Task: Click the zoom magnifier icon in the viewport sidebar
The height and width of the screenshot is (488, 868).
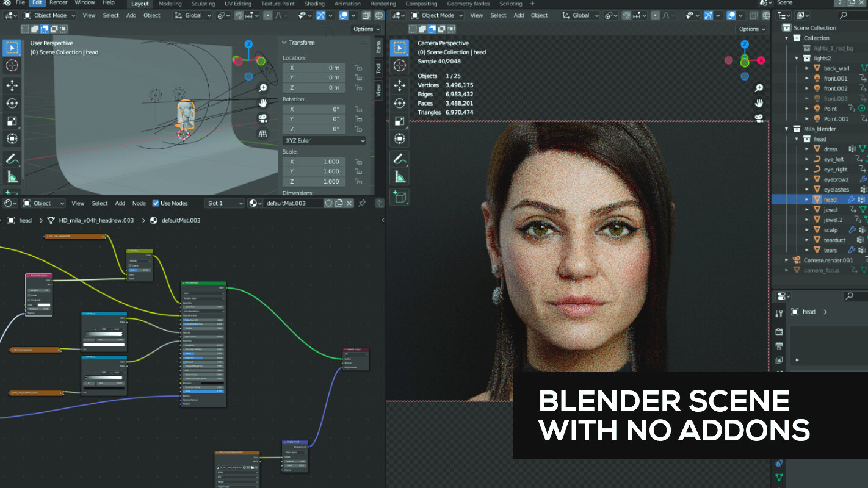Action: (262, 87)
